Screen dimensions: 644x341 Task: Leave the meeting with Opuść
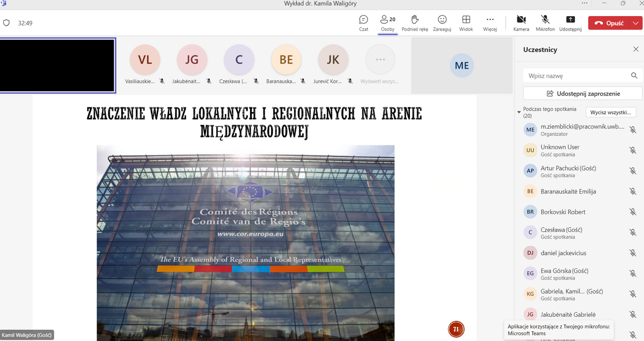tap(609, 23)
